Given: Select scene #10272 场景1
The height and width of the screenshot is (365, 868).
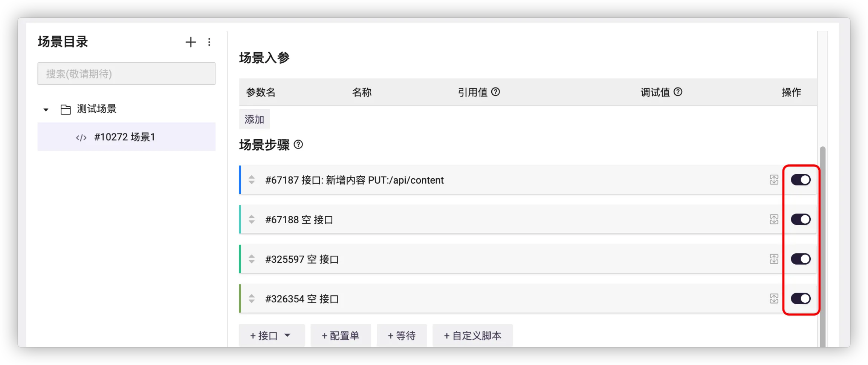Looking at the screenshot, I should 127,137.
